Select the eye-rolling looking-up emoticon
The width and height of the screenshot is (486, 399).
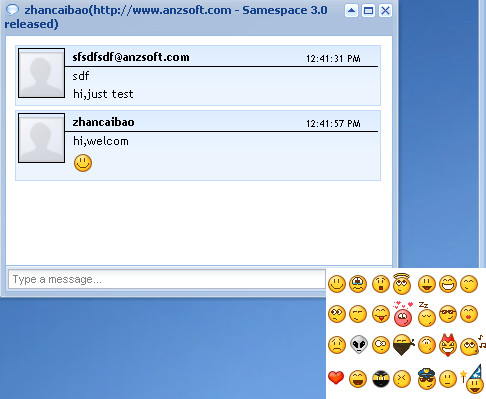pos(426,345)
